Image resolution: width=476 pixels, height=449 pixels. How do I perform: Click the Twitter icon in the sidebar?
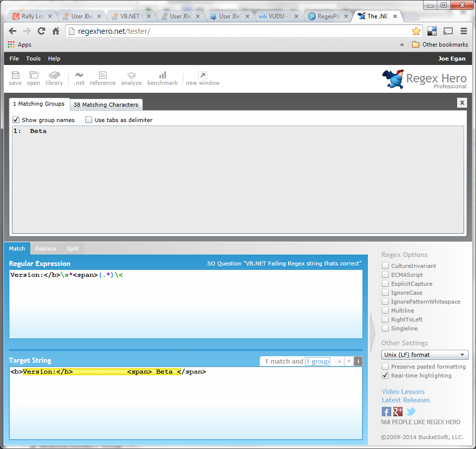411,411
